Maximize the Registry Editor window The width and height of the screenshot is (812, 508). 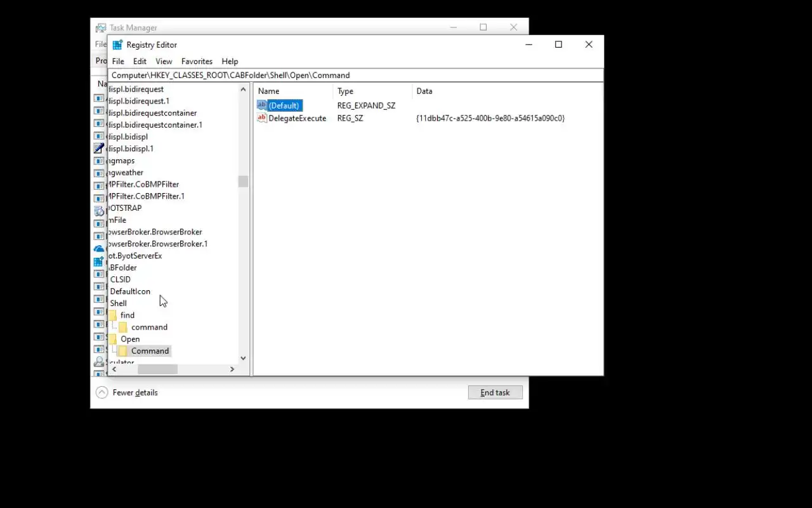tap(558, 44)
